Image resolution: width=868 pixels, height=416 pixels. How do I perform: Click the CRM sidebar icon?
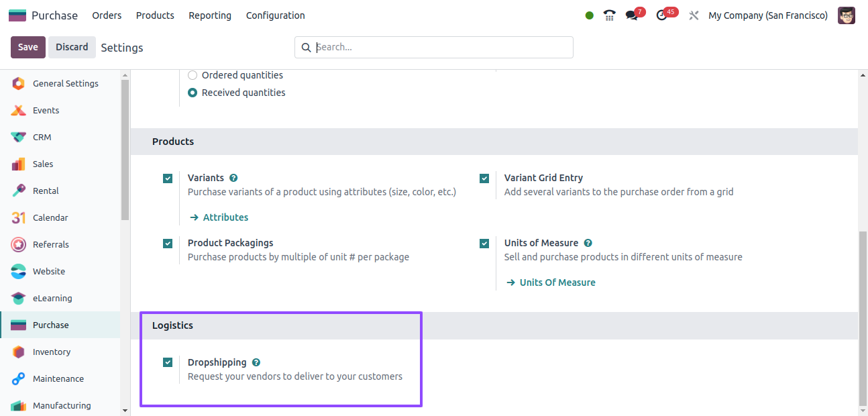[x=19, y=137]
